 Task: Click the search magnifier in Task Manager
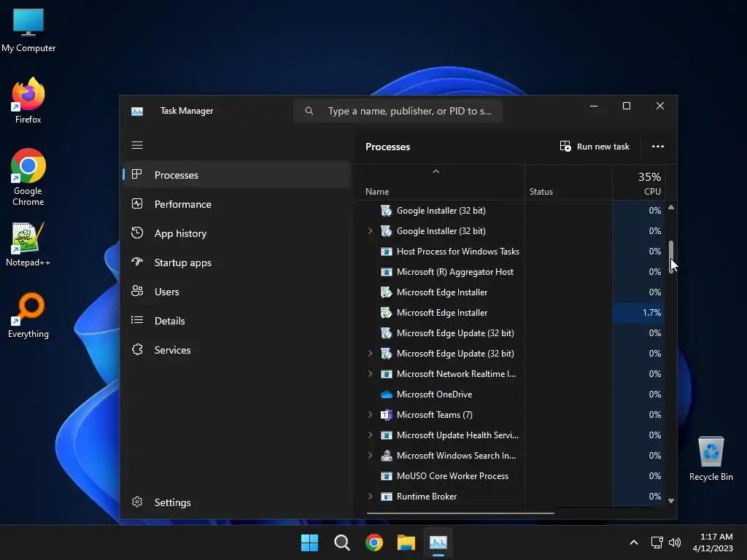point(309,111)
